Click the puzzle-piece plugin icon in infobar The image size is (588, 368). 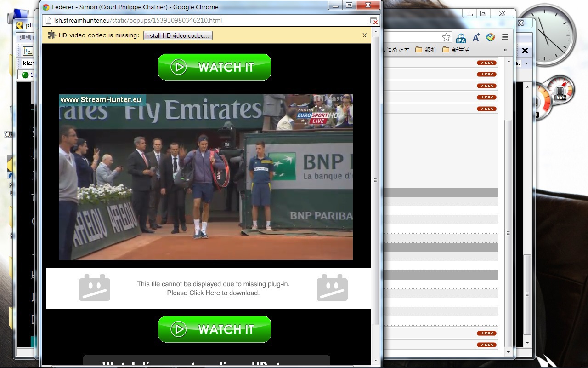pos(52,35)
